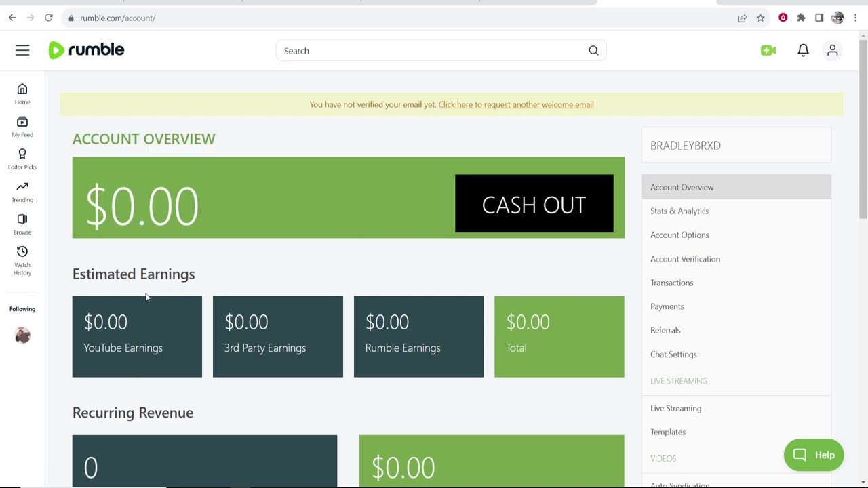Open Editor Picks in sidebar

pos(22,159)
